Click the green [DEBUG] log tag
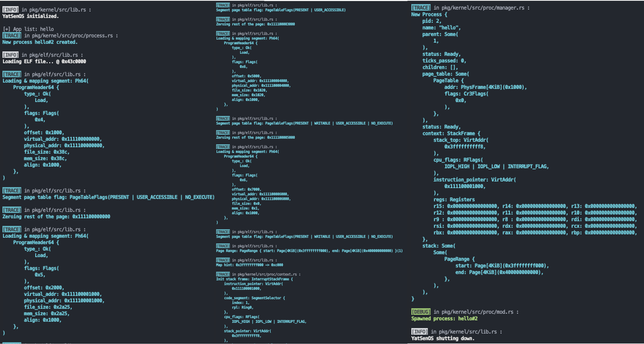Viewport: 644px width, 344px height. click(x=421, y=312)
